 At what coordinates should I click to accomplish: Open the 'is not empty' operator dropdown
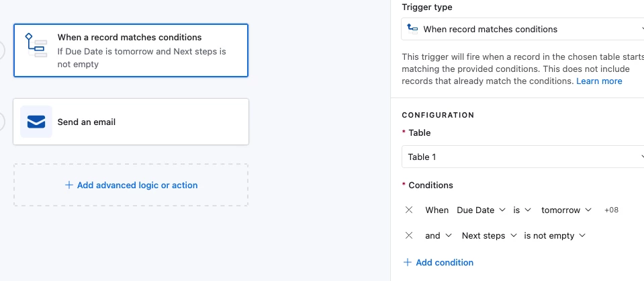tap(555, 236)
